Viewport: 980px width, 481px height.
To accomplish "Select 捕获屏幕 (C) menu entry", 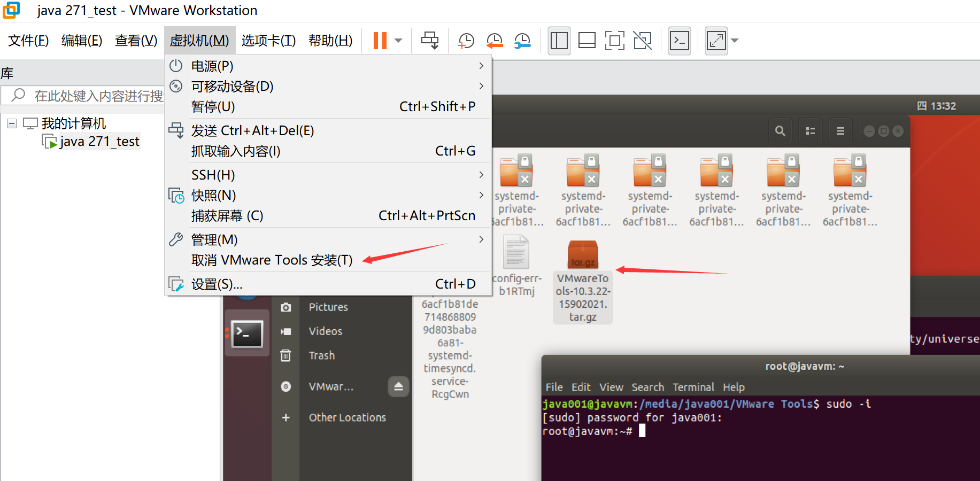I will pos(328,216).
